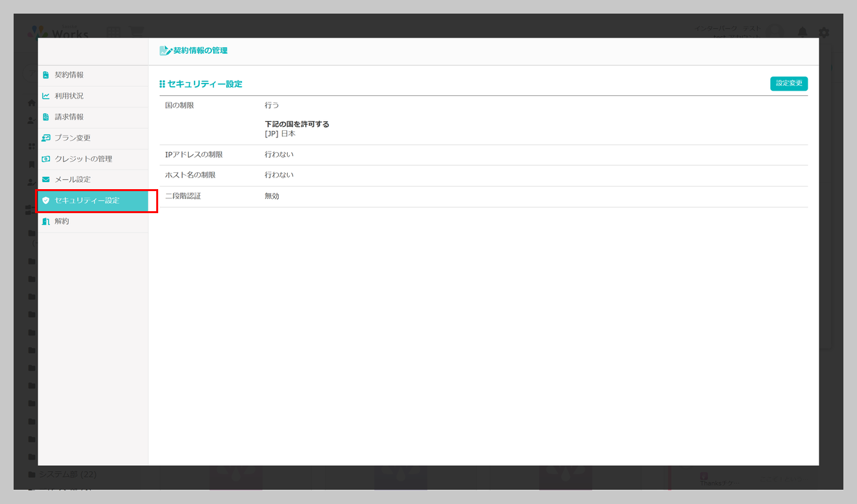Viewport: 857px width, 504px height.
Task: Click the セキュリティー設定 shield icon
Action: (x=46, y=201)
